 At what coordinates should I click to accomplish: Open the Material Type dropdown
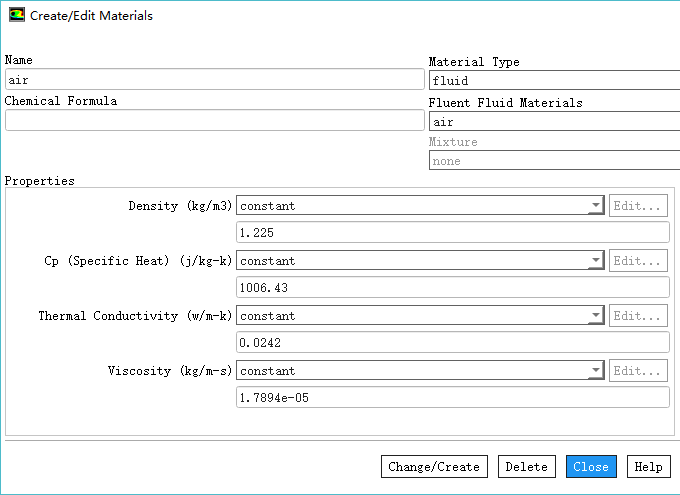click(554, 81)
